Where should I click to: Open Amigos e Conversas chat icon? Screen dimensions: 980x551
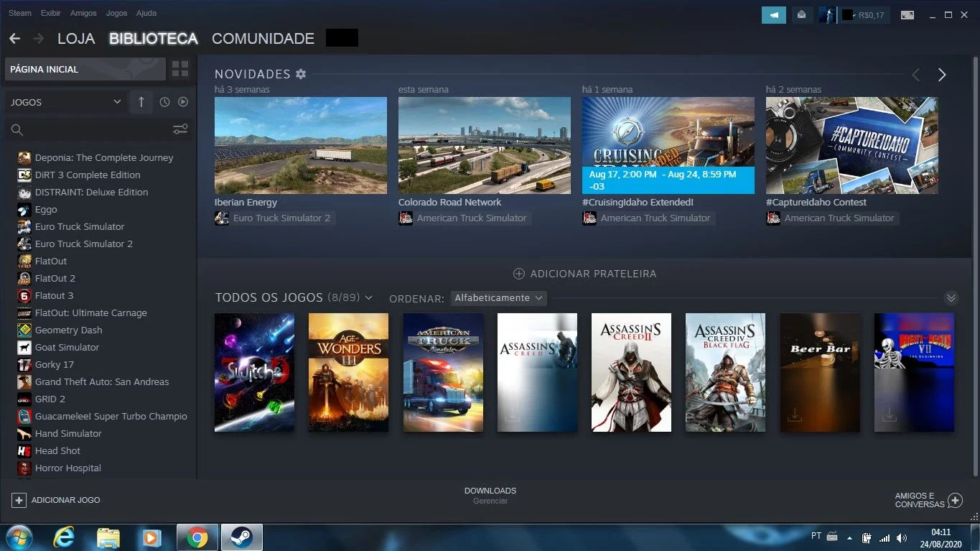coord(955,500)
